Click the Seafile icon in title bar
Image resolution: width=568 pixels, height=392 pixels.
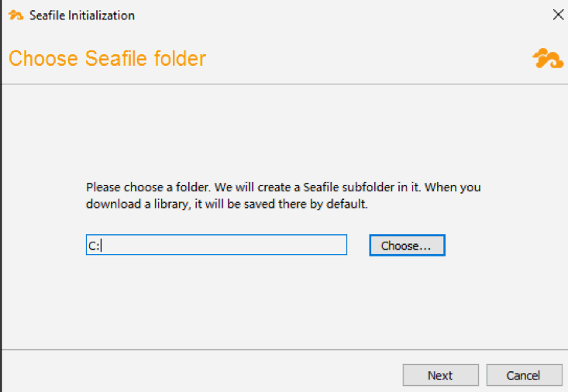coord(15,15)
